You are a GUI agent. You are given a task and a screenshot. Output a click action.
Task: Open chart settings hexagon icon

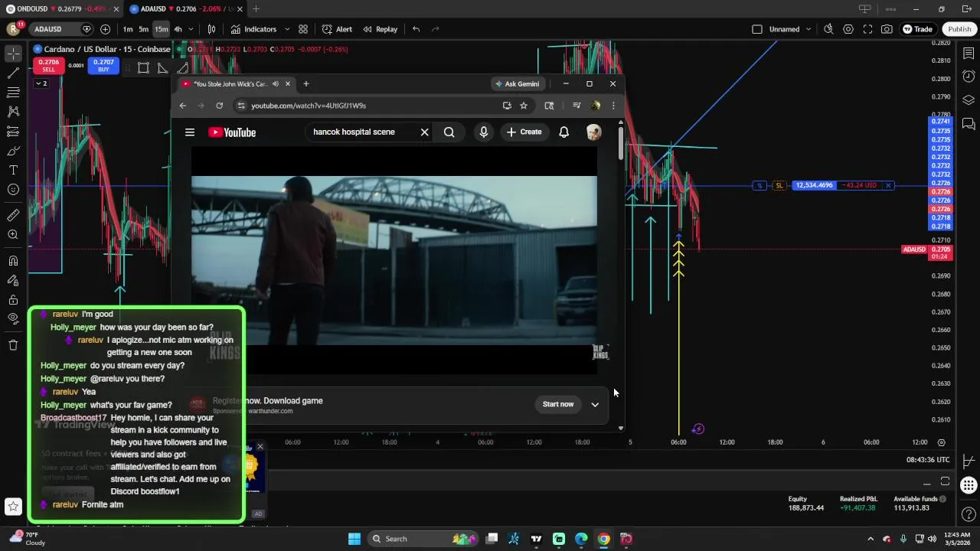click(x=848, y=29)
